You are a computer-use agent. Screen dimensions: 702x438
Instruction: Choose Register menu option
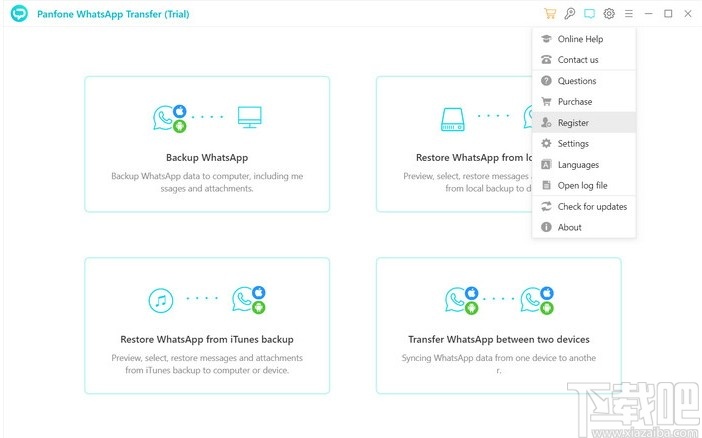(584, 122)
